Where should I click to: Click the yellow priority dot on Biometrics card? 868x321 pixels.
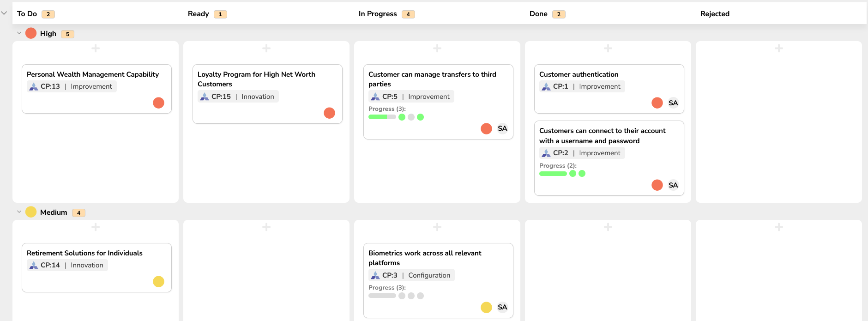(x=486, y=308)
